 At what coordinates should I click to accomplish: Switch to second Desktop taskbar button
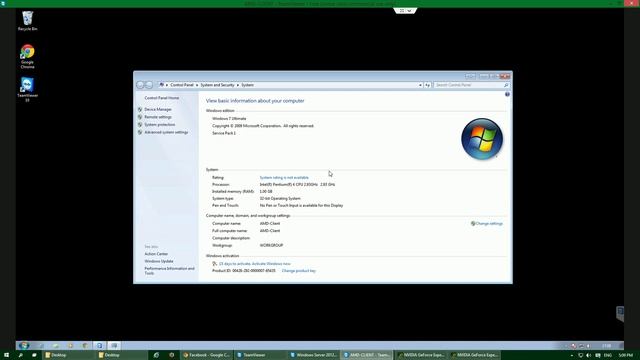(122, 355)
